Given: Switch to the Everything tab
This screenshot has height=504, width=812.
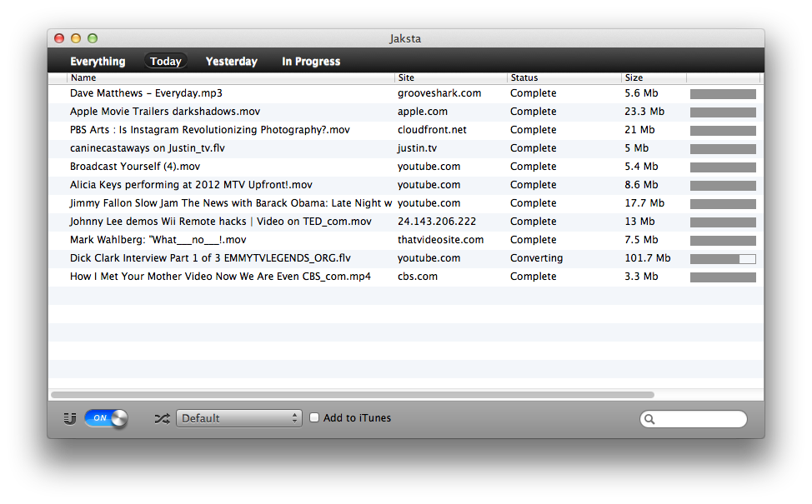Looking at the screenshot, I should point(98,61).
